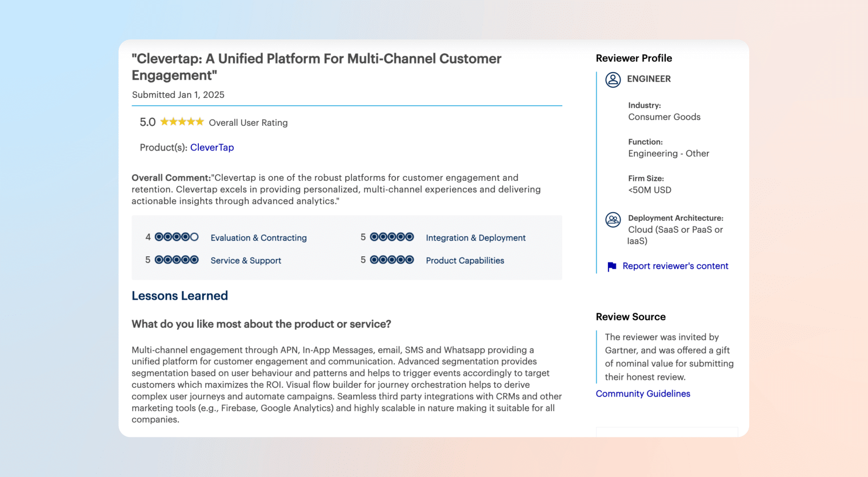Expand the Reviewer Profile section
Image resolution: width=868 pixels, height=477 pixels.
pyautogui.click(x=634, y=58)
